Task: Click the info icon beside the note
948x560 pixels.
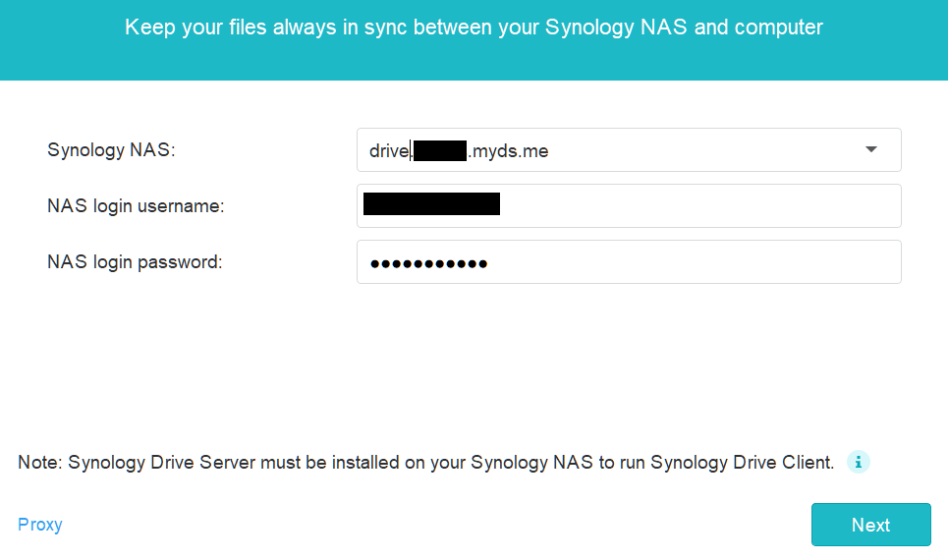Action: [x=858, y=462]
